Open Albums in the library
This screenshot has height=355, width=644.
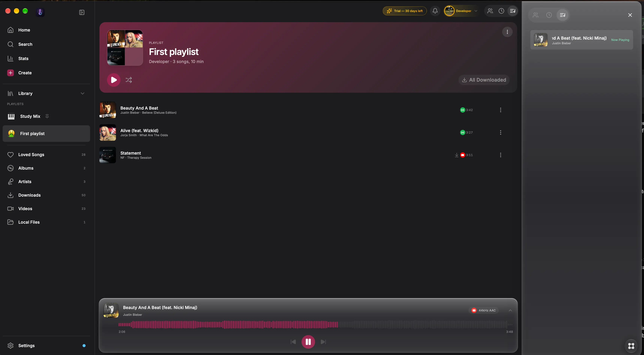pyautogui.click(x=46, y=168)
